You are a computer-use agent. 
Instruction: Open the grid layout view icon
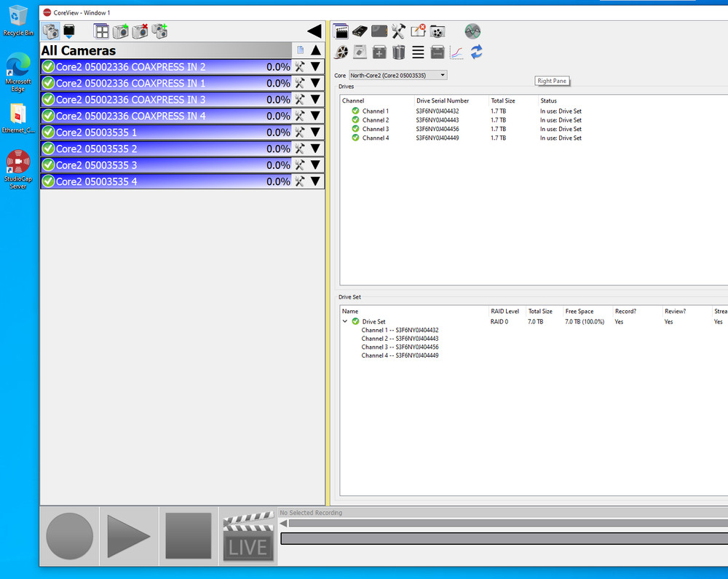[102, 31]
